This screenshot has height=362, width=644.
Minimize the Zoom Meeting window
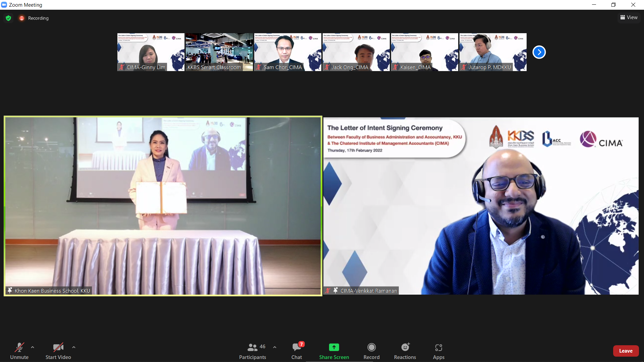[594, 5]
